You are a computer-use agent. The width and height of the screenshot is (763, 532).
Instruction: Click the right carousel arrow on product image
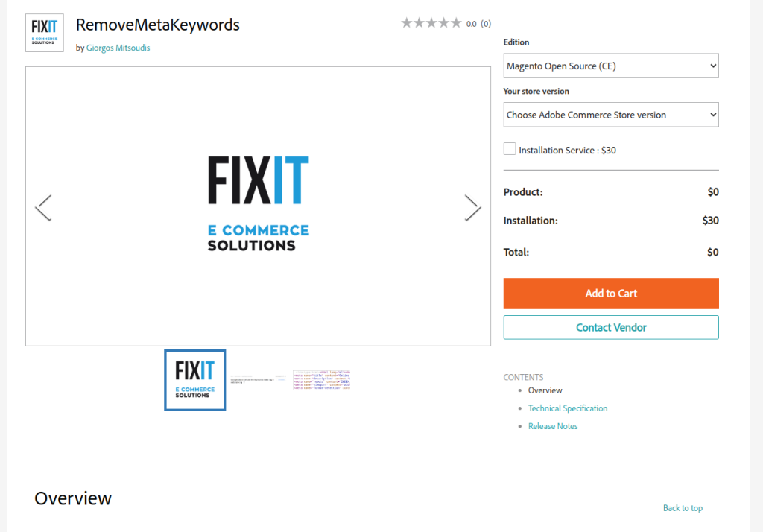pyautogui.click(x=473, y=207)
